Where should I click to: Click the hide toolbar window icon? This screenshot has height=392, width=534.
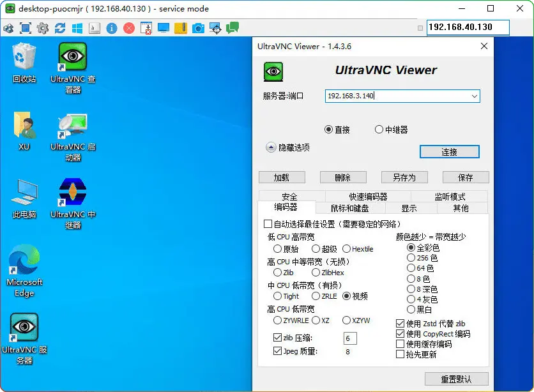(146, 28)
